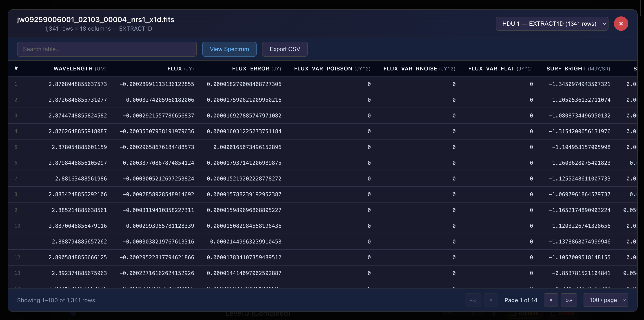Screen dimensions: 644x320
Task: Select wavelength value 2.8834248856292106
Action: pyautogui.click(x=78, y=195)
